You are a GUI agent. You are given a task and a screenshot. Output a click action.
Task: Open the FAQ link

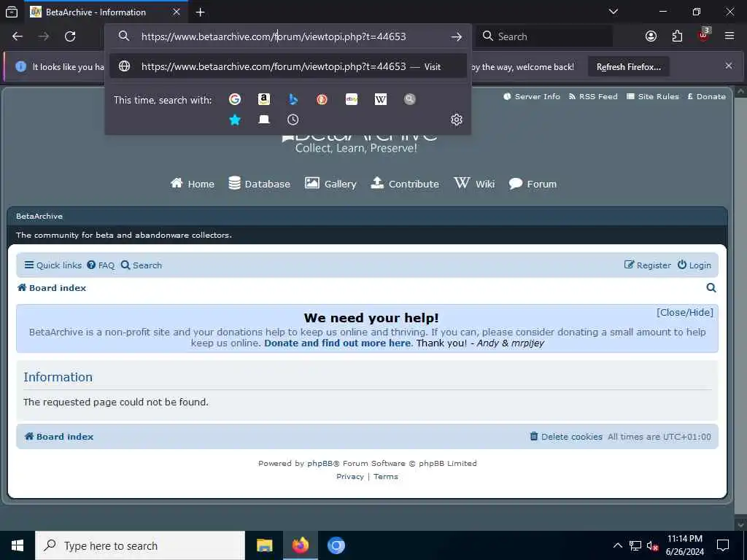101,265
